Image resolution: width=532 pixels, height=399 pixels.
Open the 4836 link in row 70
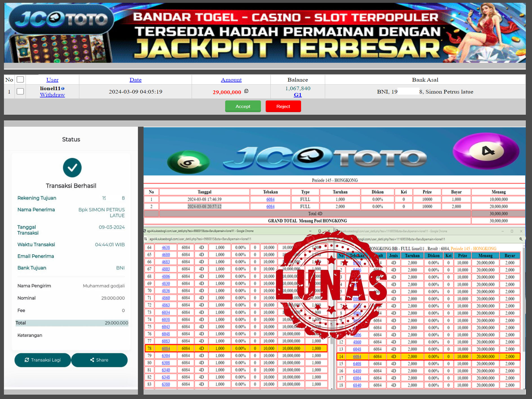coord(166,291)
